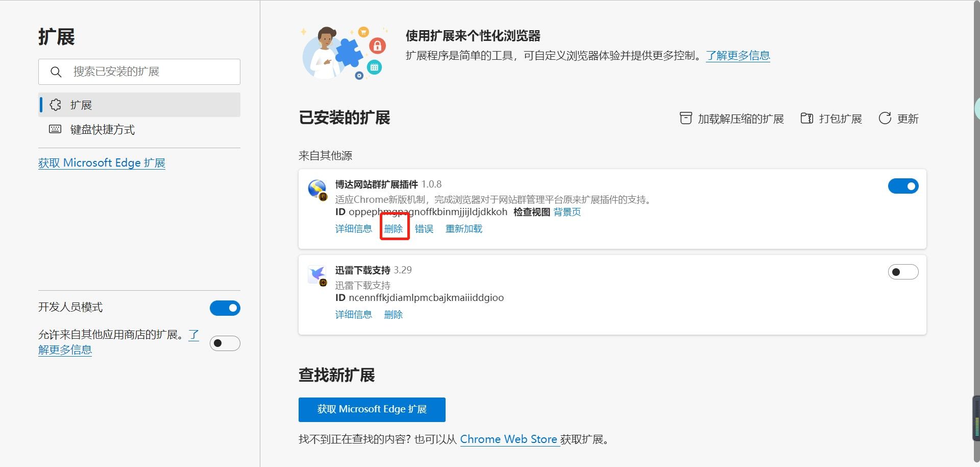980x467 pixels.
Task: Delete the 博达网站群扩展插件 extension
Action: coord(394,229)
